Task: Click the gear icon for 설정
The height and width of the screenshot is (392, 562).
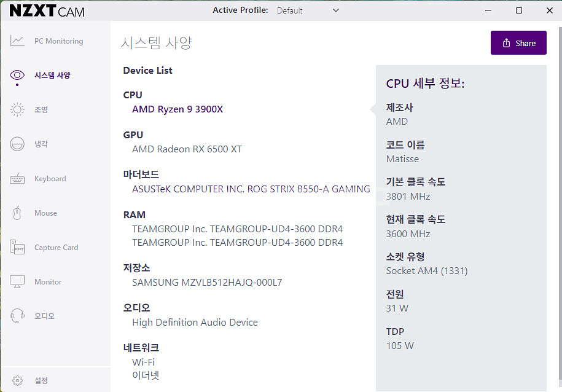Action: (x=17, y=380)
